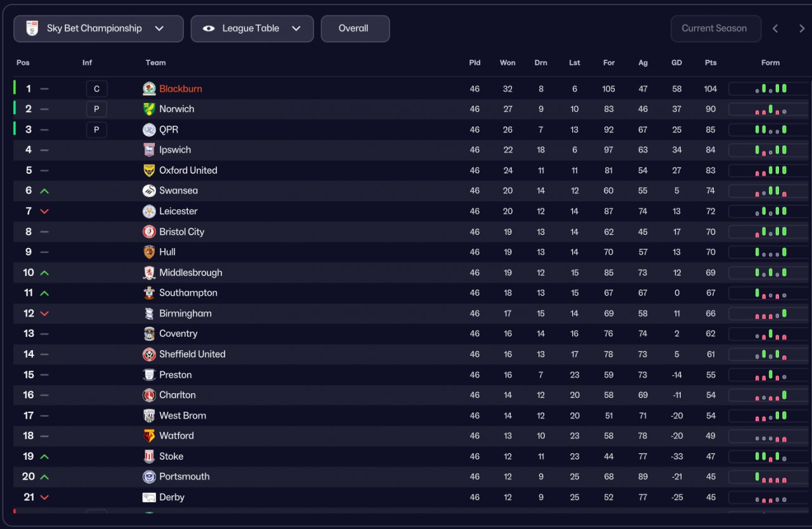Click the Oxford United club badge

coord(149,171)
